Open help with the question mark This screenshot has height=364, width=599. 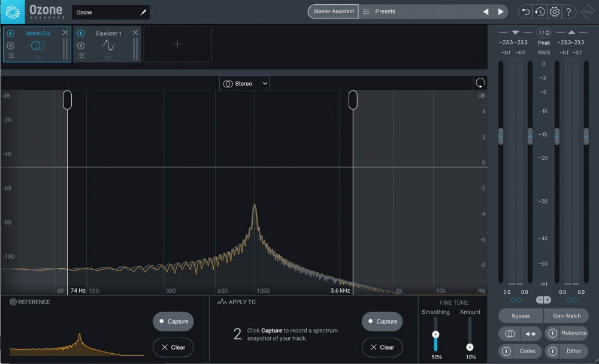(568, 12)
